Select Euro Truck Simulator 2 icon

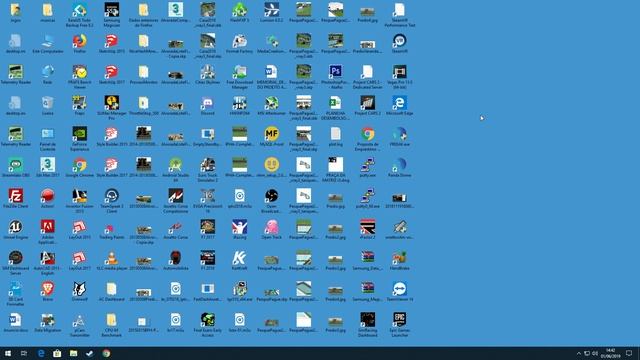tap(207, 165)
